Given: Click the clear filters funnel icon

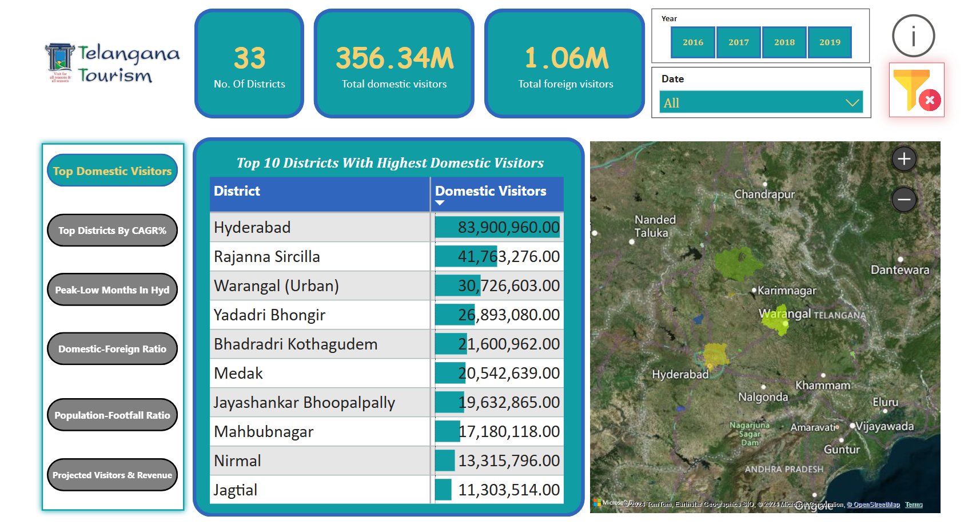Looking at the screenshot, I should pyautogui.click(x=917, y=90).
